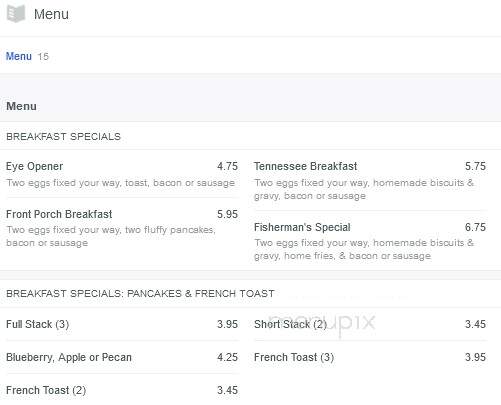Screen dimensions: 501x405
Task: Click the menu book icon
Action: coord(16,14)
